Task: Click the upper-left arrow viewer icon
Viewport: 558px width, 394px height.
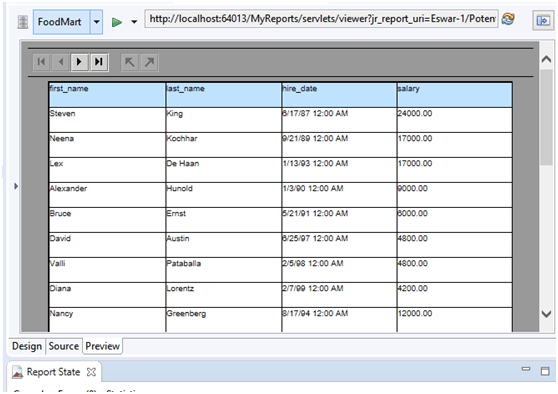Action: (x=130, y=62)
